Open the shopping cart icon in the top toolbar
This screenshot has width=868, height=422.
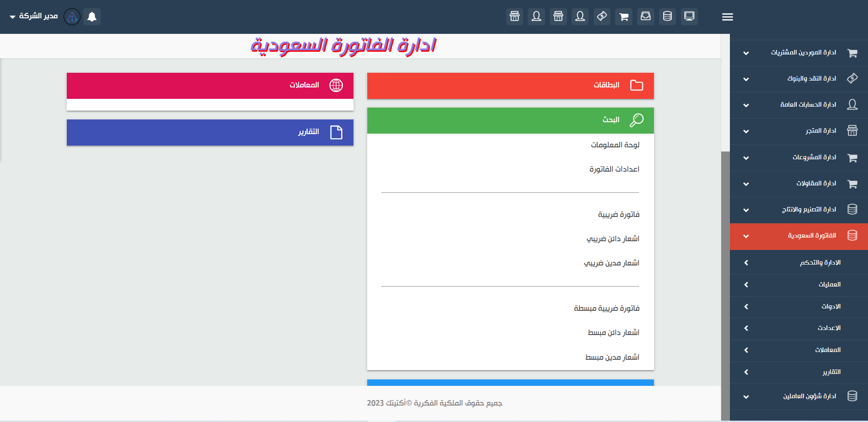click(624, 16)
